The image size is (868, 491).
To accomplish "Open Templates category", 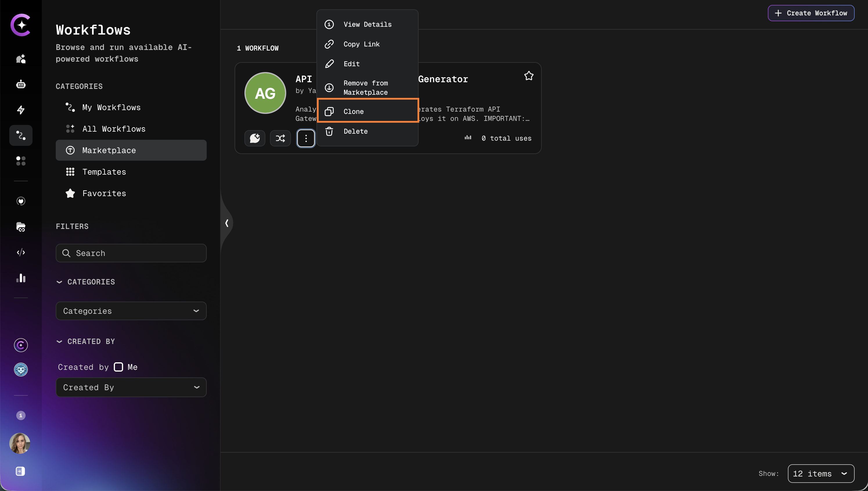I will [131, 172].
